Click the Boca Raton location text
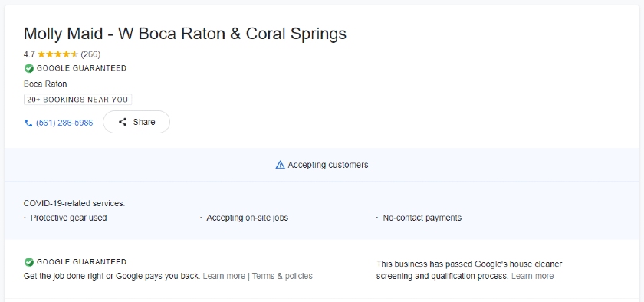 [x=45, y=84]
